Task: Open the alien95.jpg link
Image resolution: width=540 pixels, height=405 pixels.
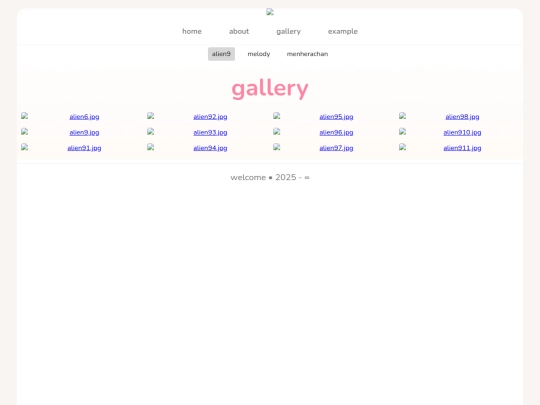Action: [x=336, y=117]
